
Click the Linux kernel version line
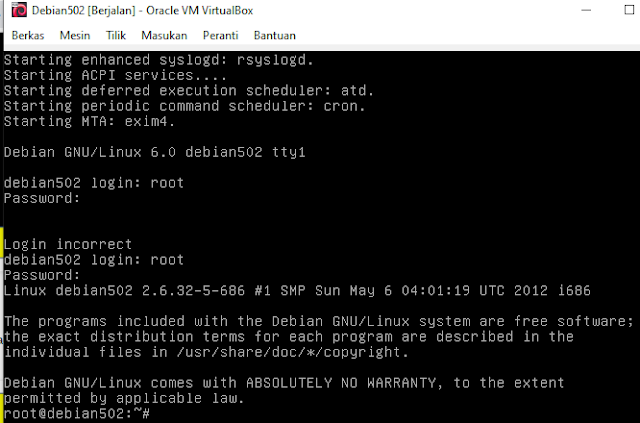coord(297,290)
